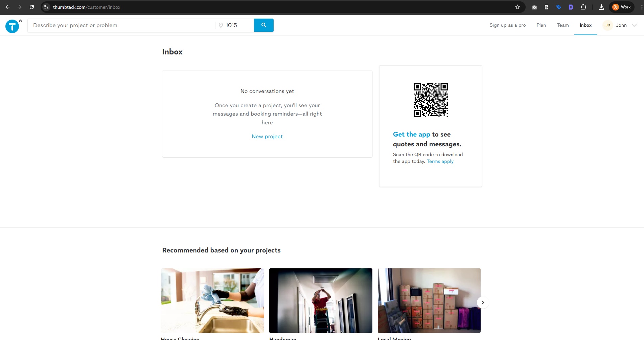Click the Thumbtack logo
This screenshot has height=340, width=644.
13,26
